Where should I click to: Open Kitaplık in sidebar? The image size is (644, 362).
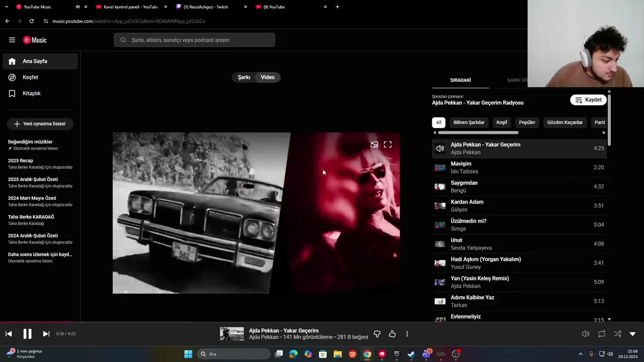point(40,94)
